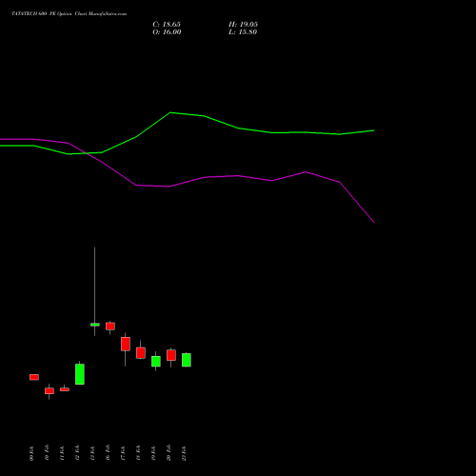Select the red candle for 16 Feb
Viewport: 476px width, 476px height.
coord(110,327)
